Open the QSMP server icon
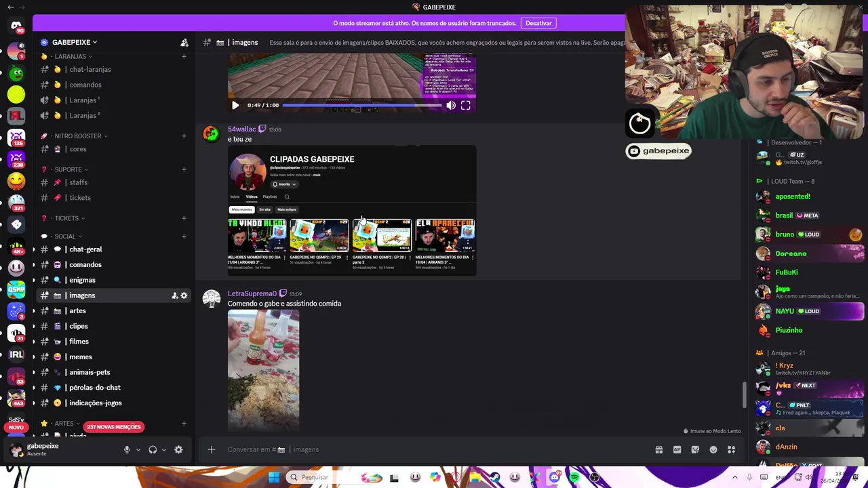868x488 pixels. (16, 289)
